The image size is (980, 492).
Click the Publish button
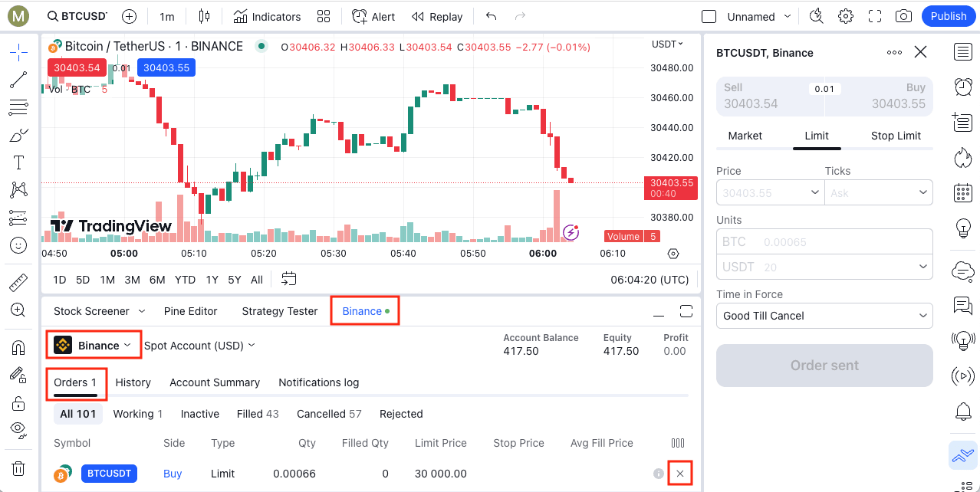click(948, 15)
